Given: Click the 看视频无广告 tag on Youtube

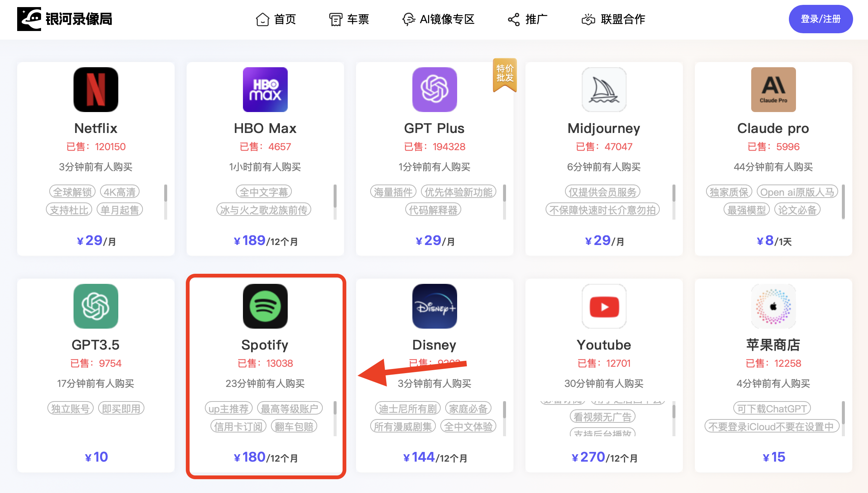Looking at the screenshot, I should [602, 417].
